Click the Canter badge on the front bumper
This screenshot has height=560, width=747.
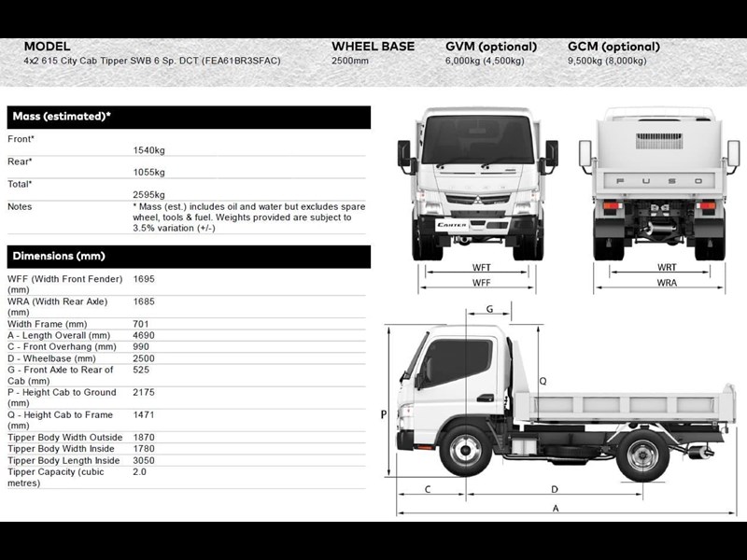tap(452, 225)
